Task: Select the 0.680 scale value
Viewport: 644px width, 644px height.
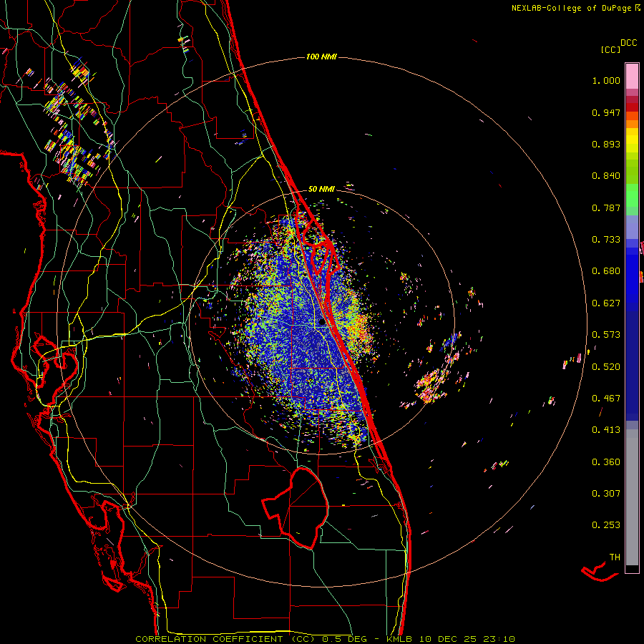Action: [x=606, y=271]
